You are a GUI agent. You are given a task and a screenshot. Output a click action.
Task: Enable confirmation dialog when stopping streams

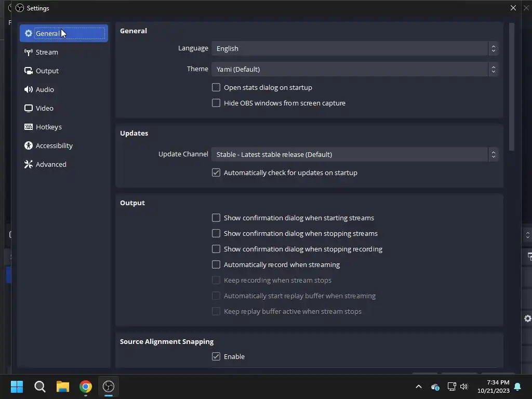[216, 233]
